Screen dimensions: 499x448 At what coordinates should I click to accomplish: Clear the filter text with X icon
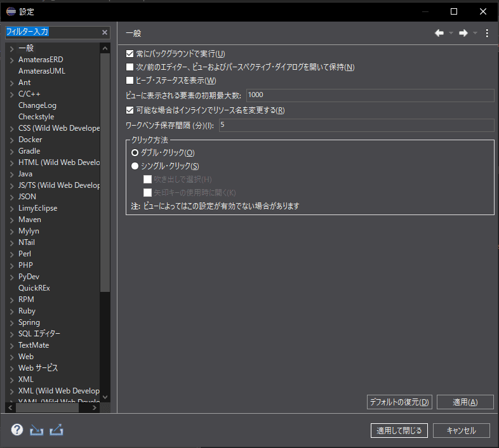click(x=105, y=32)
